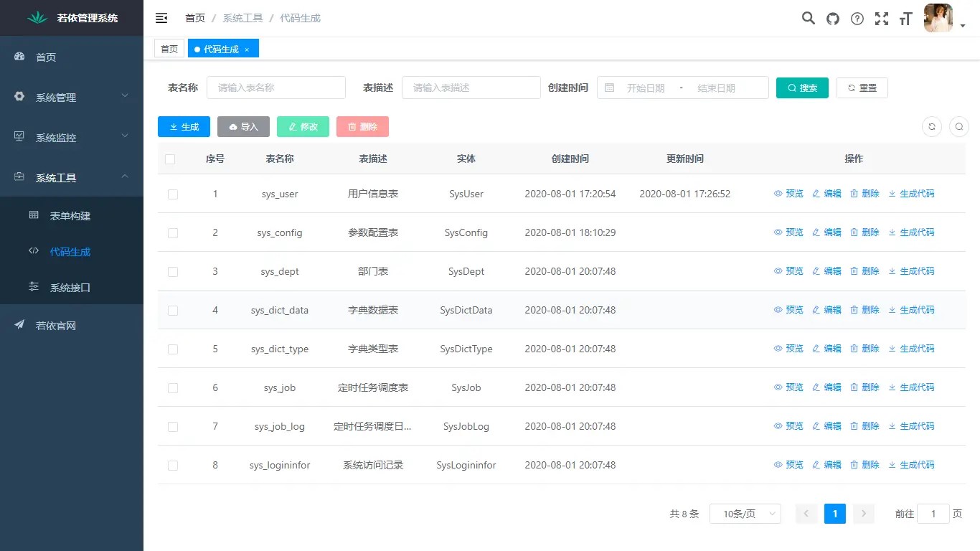
Task: Open the font size setting icon
Action: [905, 19]
